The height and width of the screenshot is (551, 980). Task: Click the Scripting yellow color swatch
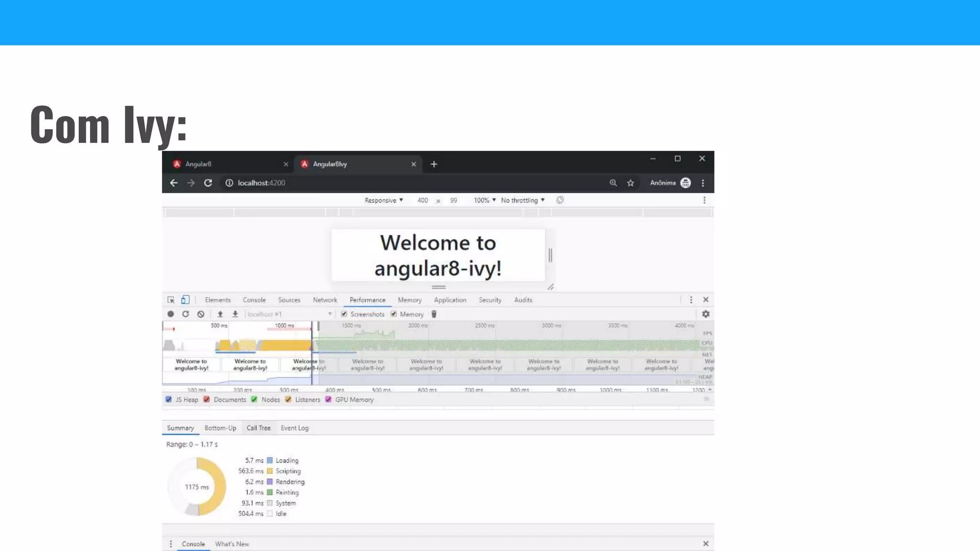tap(270, 471)
